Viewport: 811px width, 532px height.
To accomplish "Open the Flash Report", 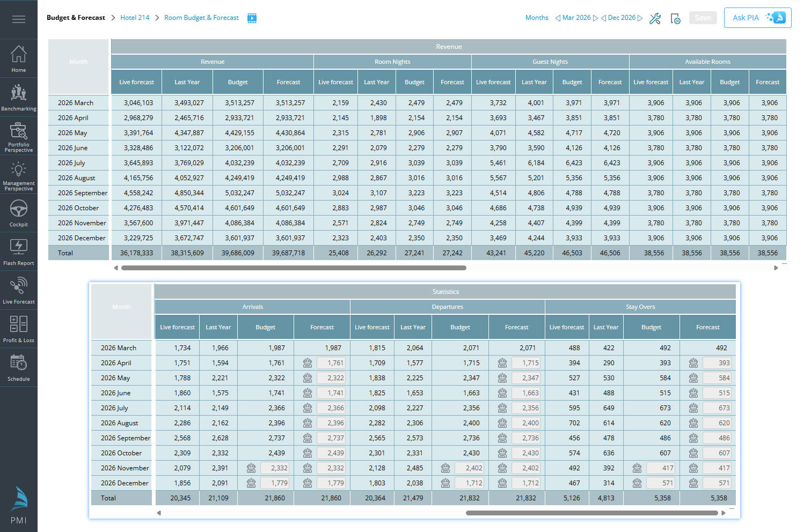I will [19, 252].
